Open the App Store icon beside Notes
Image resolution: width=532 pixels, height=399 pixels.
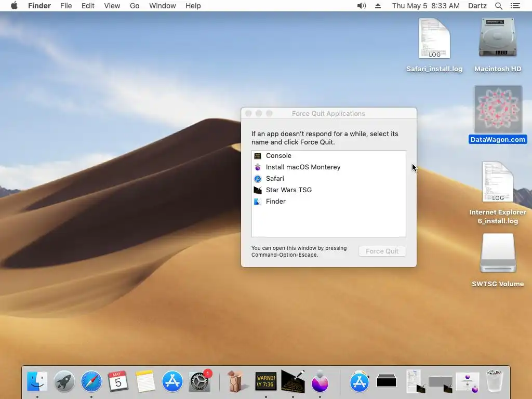point(172,381)
